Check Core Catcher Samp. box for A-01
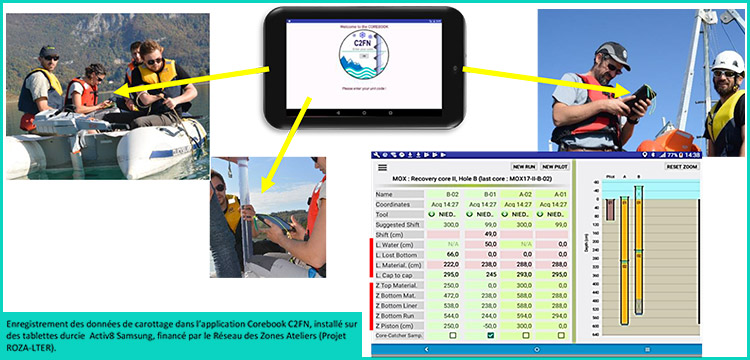 [x=561, y=336]
